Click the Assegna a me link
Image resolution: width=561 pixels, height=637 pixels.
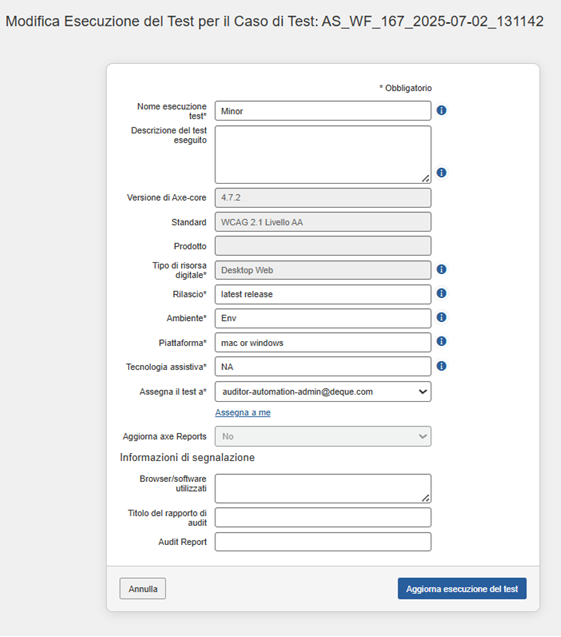tap(243, 413)
